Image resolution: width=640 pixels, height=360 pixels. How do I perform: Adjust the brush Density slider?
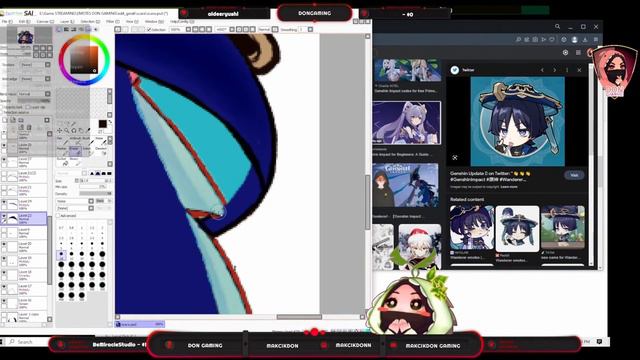tap(95, 194)
